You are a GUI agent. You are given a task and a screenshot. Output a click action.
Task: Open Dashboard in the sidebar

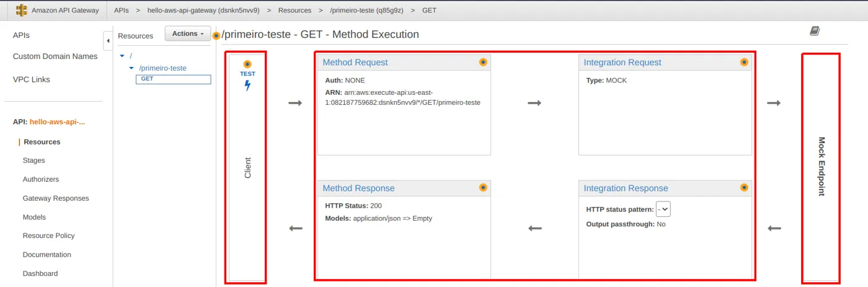(40, 273)
